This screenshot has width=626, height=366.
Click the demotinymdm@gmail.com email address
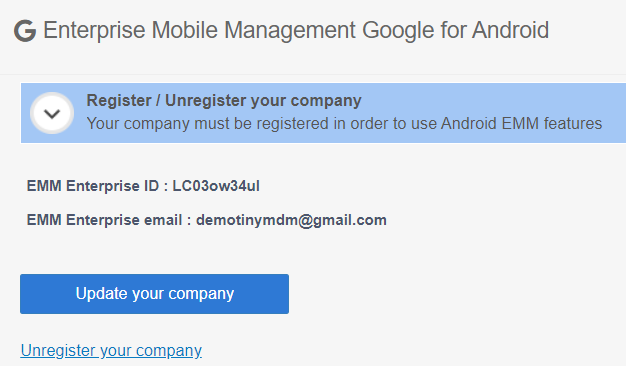coord(291,220)
